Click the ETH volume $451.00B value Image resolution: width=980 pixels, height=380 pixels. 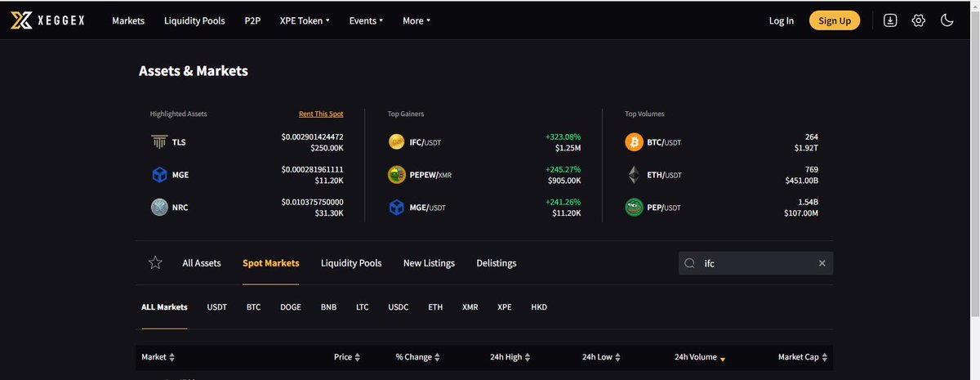click(x=801, y=181)
